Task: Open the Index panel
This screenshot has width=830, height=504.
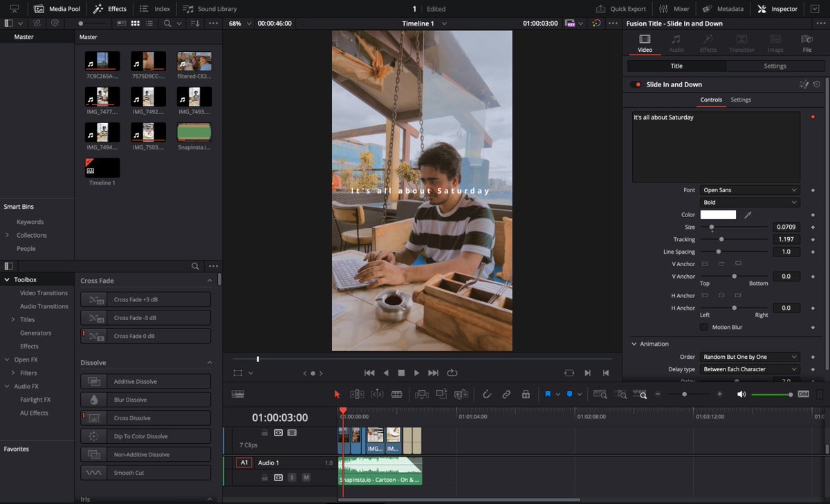Action: (155, 9)
